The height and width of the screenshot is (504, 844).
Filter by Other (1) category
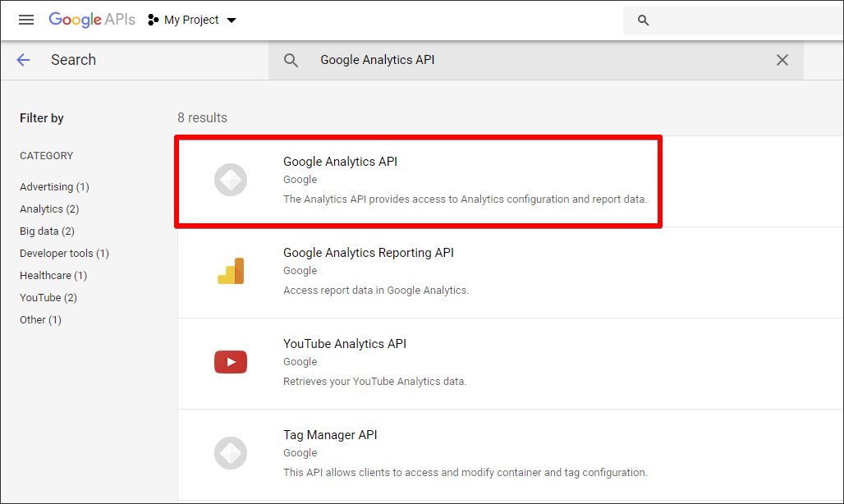41,319
